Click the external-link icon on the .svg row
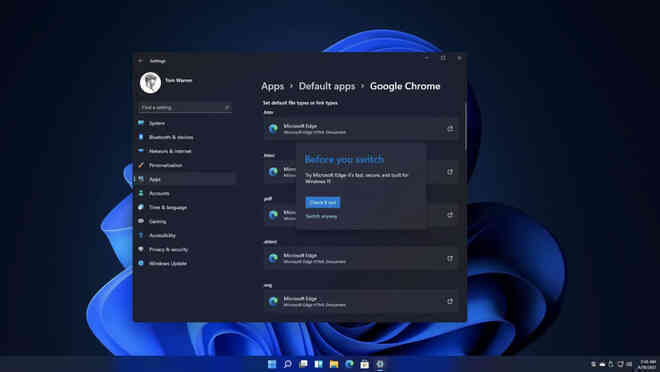660x372 pixels. pos(450,301)
